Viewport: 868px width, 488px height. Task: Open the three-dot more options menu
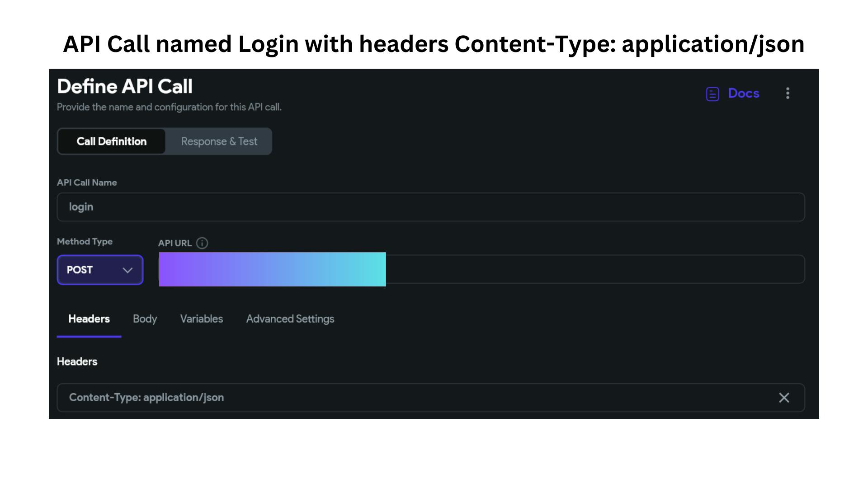pyautogui.click(x=788, y=93)
